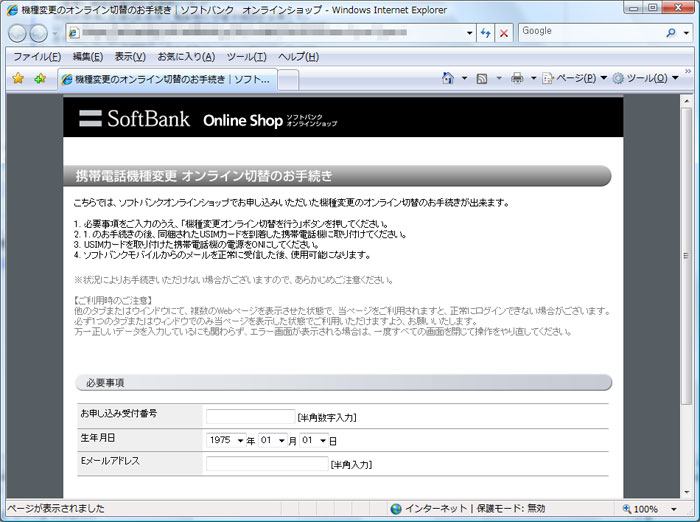Click the 【ご利用時のご注意】 notice text
The width and height of the screenshot is (700, 522).
tap(114, 301)
